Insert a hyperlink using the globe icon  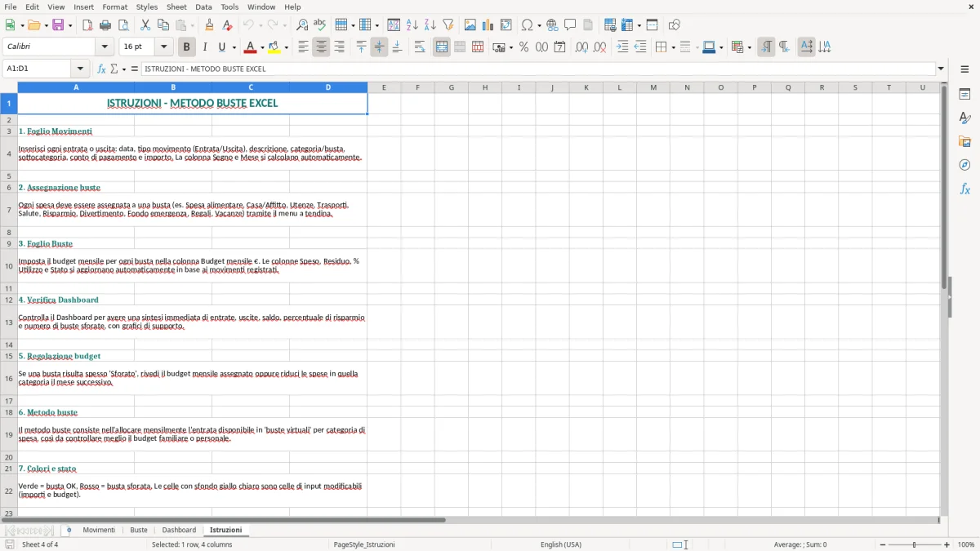pos(552,25)
